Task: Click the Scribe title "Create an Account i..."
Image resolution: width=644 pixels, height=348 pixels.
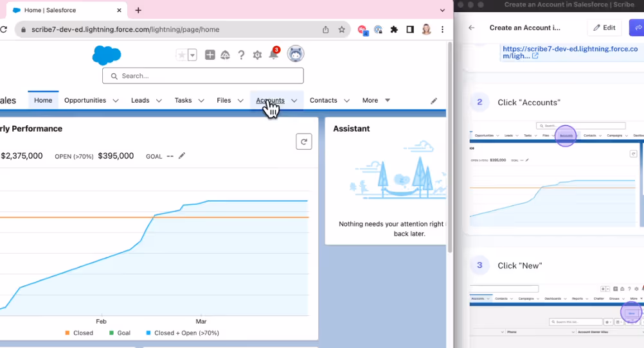Action: point(525,28)
